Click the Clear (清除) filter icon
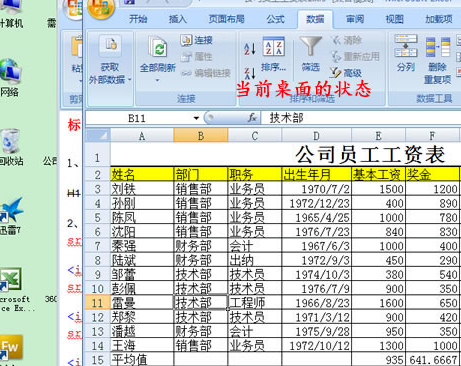This screenshot has height=366, width=461. click(336, 40)
